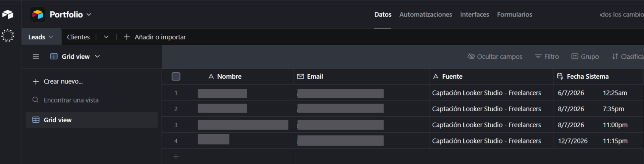Viewport: 644px width, 164px height.
Task: Switch to the Datos tab
Action: click(383, 14)
